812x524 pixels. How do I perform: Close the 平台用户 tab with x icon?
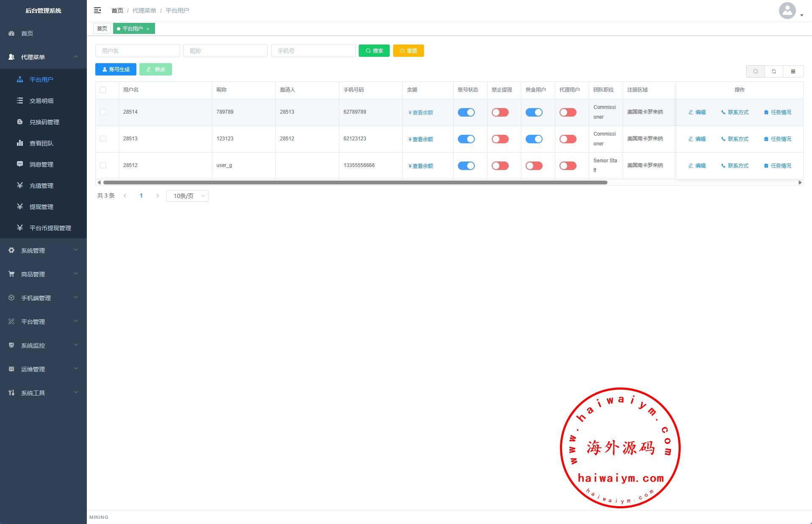148,29
